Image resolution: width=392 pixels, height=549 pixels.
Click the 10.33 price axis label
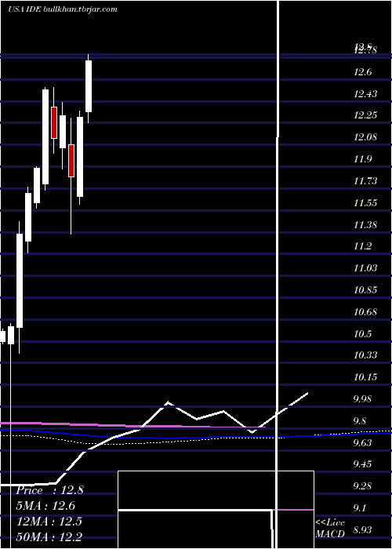tap(366, 355)
